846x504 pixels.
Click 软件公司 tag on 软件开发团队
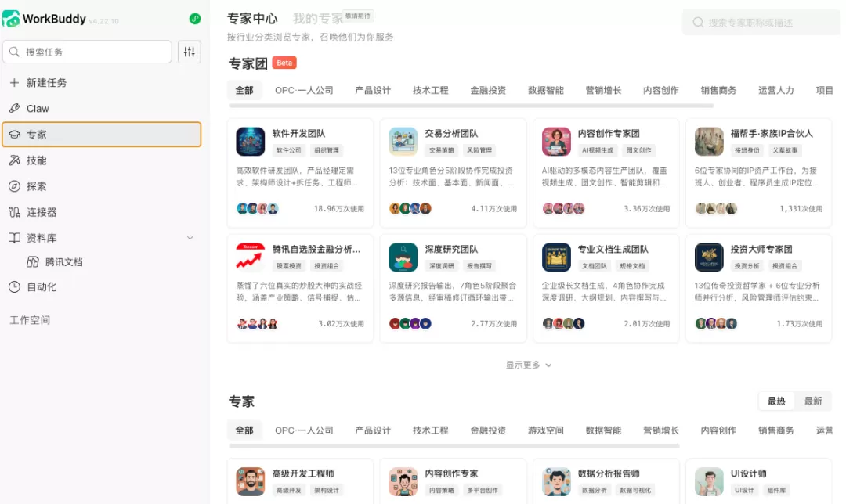(x=288, y=150)
